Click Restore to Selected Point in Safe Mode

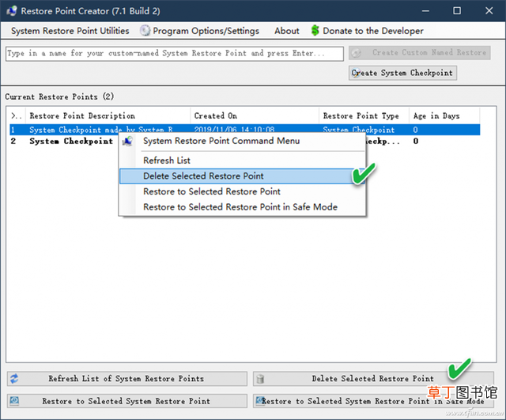(373, 401)
